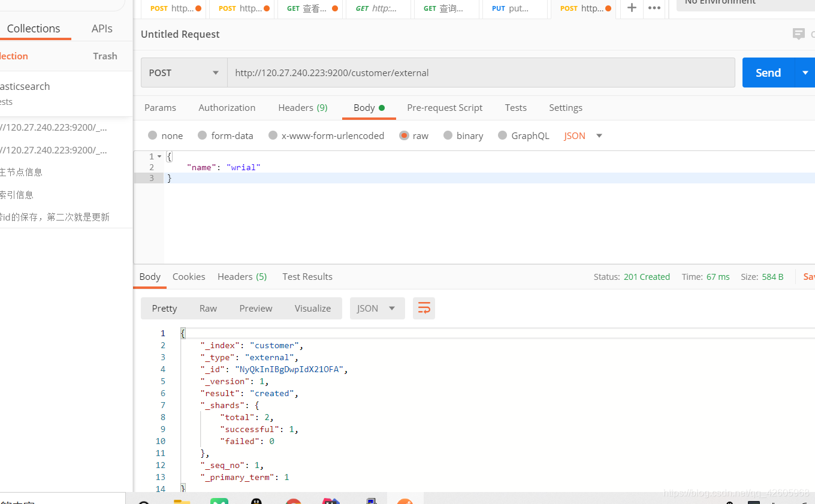815x504 pixels.
Task: Open the No Environment selector
Action: pyautogui.click(x=745, y=5)
